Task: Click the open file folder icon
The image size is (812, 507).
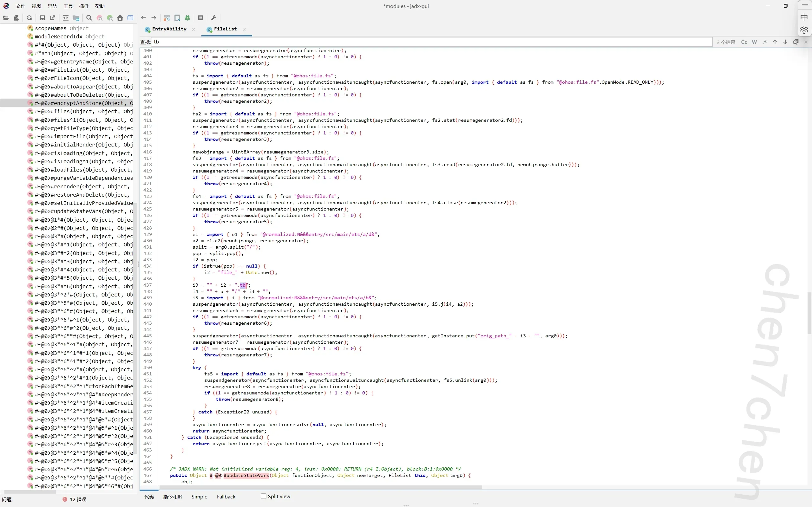Action: coord(6,18)
